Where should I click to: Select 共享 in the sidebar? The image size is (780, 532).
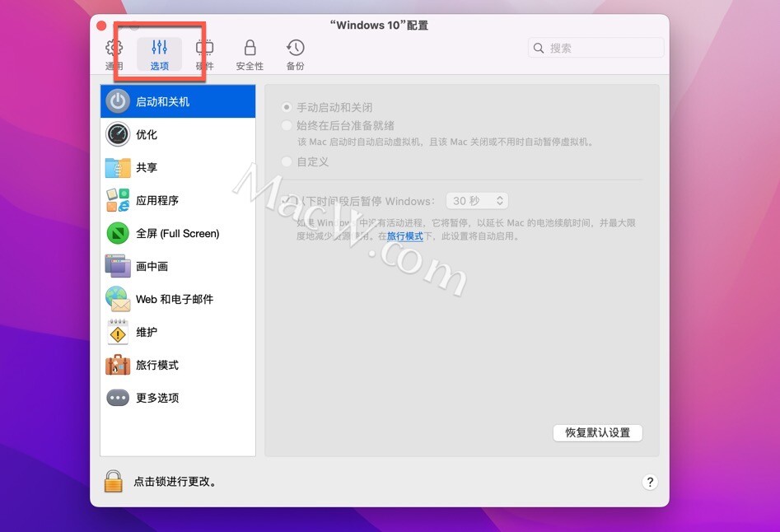click(178, 167)
